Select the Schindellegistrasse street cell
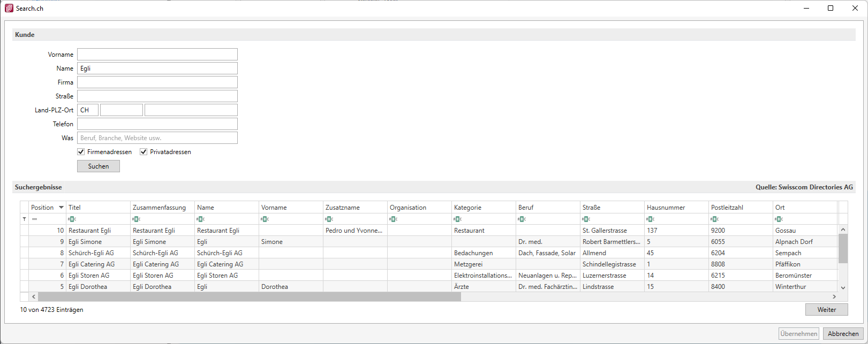 click(613, 264)
